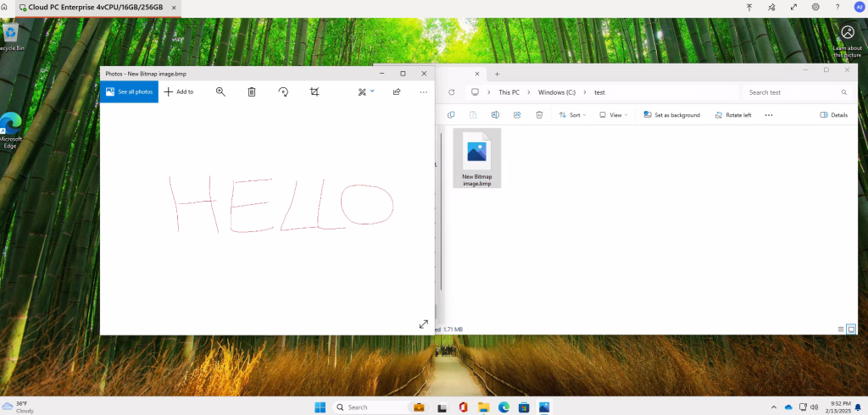Click the fullscreen expand icon in Cloud PC bar

[x=793, y=7]
